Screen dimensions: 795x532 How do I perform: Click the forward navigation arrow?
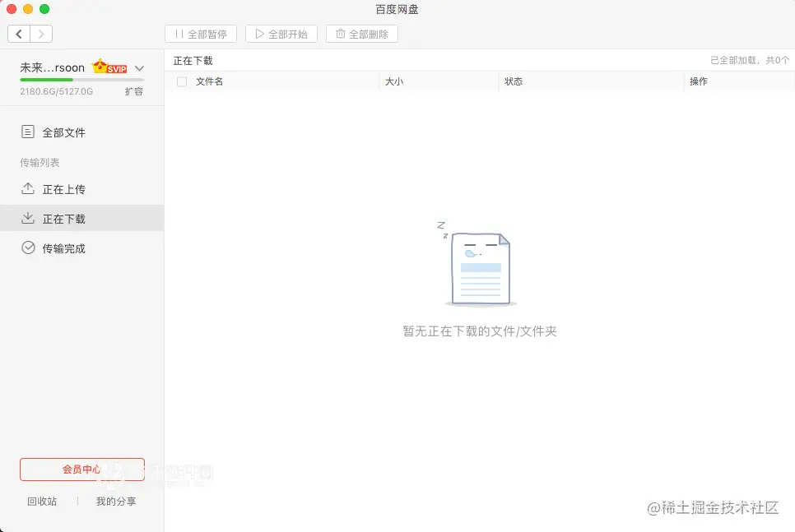click(x=41, y=34)
